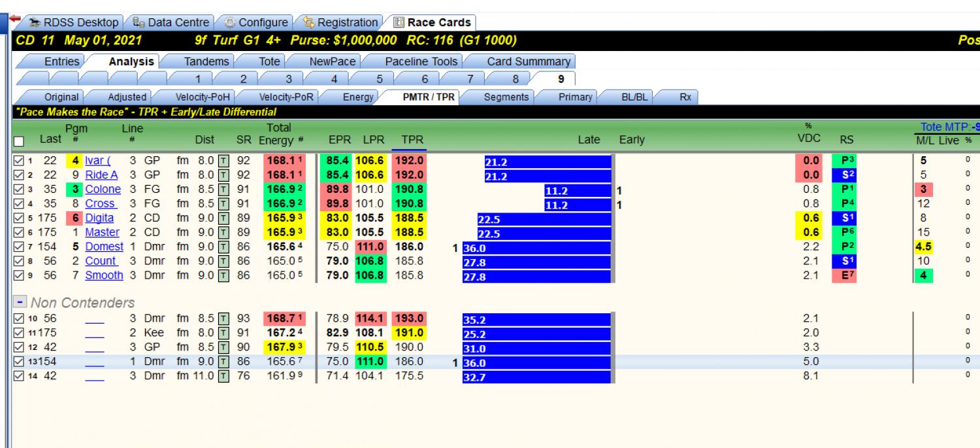Uncheck the checkbox for row 7 Domest
The height and width of the screenshot is (448, 980).
tap(18, 247)
